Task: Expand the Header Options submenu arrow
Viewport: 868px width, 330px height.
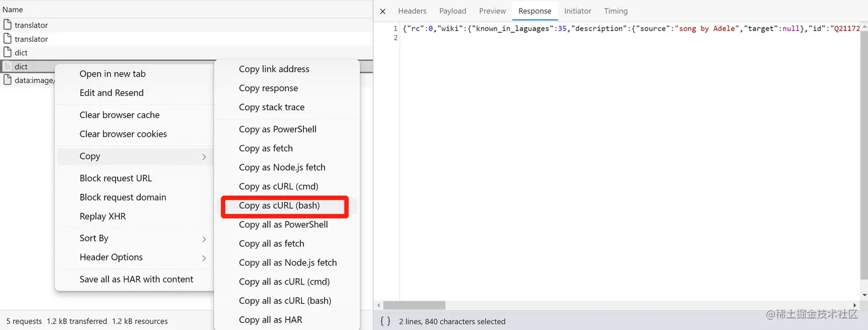Action: pyautogui.click(x=204, y=258)
